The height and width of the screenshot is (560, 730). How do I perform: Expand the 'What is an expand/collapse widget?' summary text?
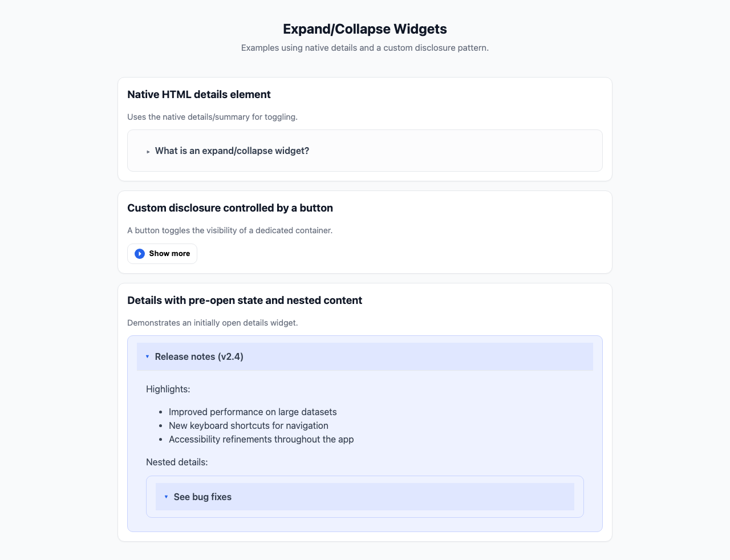pos(232,151)
